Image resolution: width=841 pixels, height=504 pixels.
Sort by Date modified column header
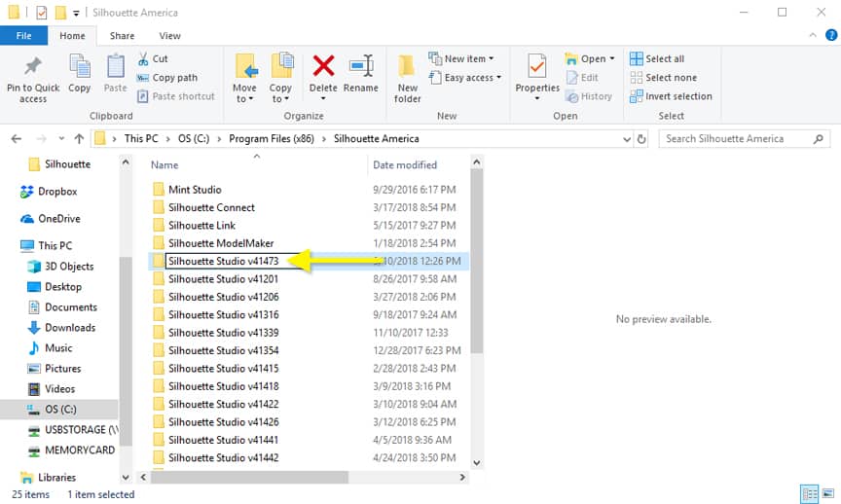coord(405,165)
